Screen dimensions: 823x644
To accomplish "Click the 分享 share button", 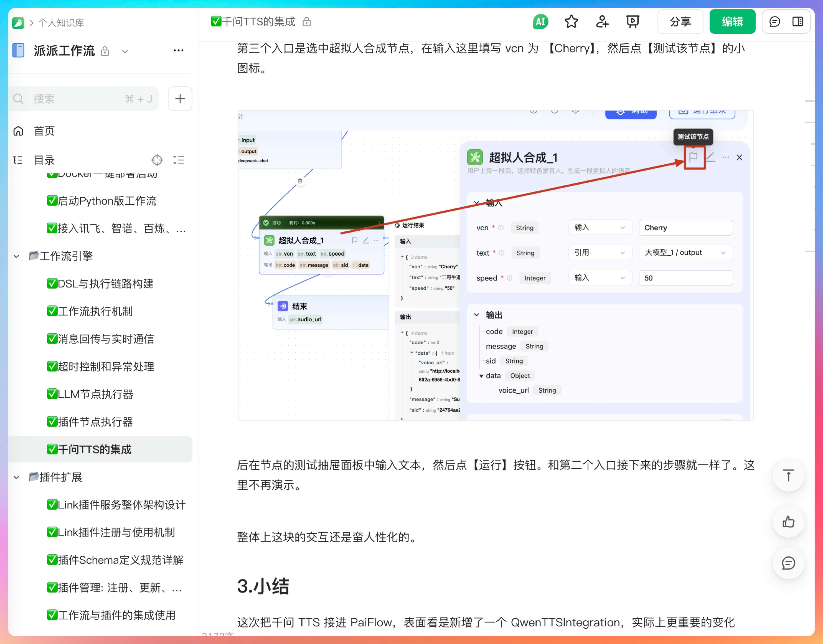I will coord(680,22).
